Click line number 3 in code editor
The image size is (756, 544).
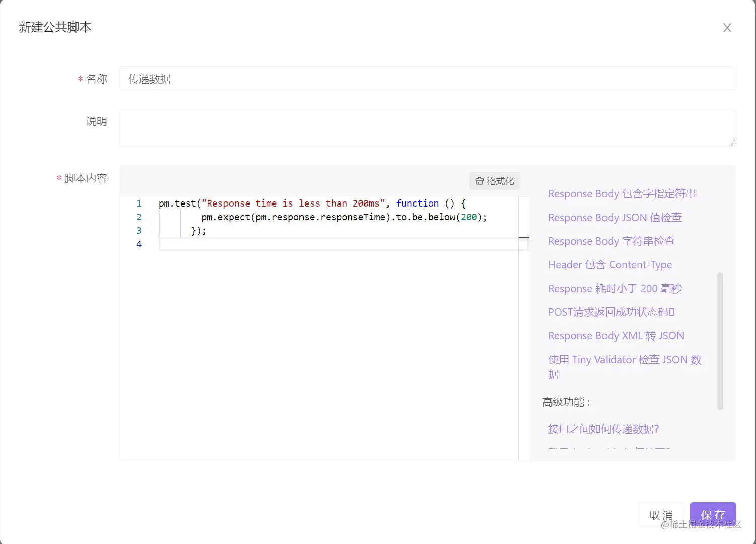coord(139,231)
